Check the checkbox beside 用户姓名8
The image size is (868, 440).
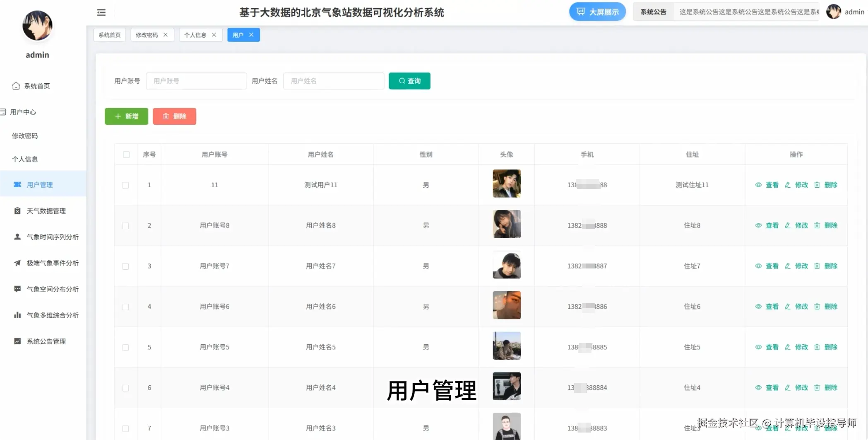[126, 225]
